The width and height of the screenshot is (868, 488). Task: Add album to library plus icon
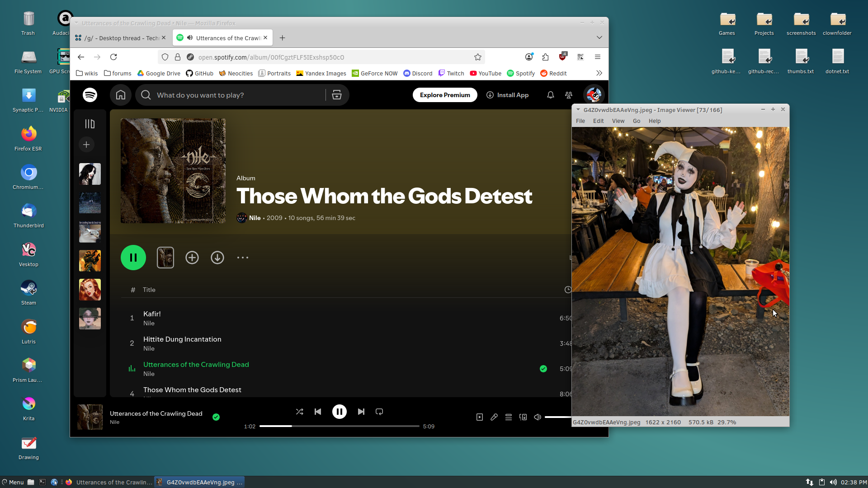[192, 258]
